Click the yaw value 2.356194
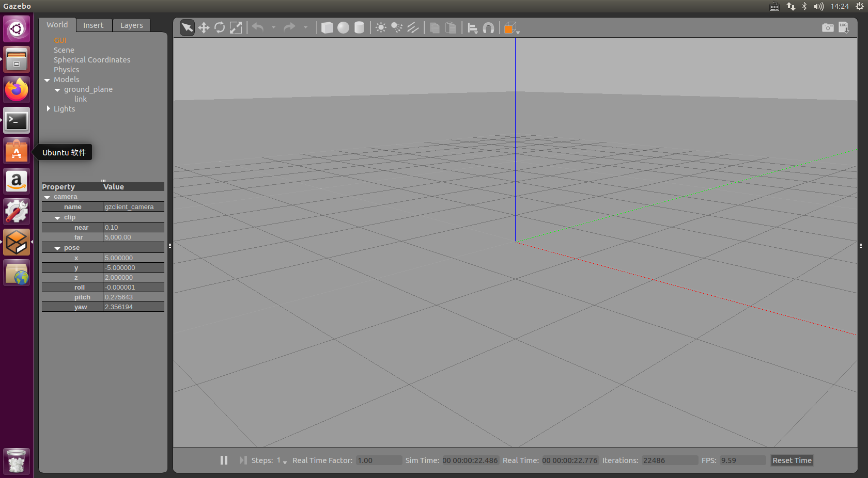Viewport: 868px width, 478px height. pos(133,307)
